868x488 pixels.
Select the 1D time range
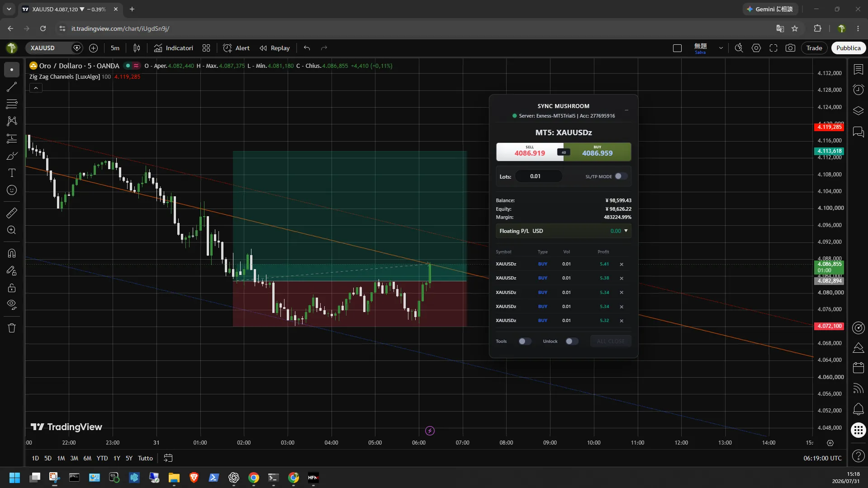coord(35,458)
